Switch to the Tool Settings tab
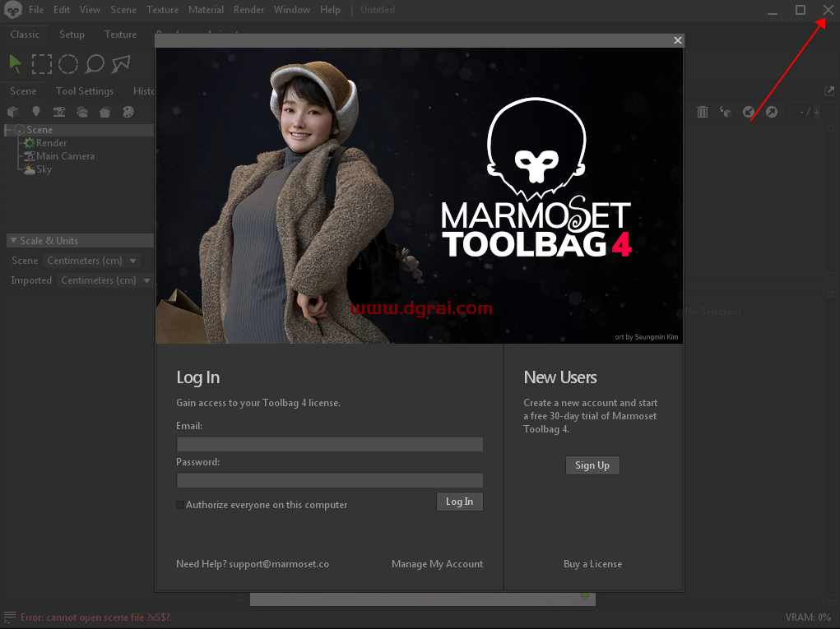Viewport: 840px width, 629px height. tap(85, 90)
